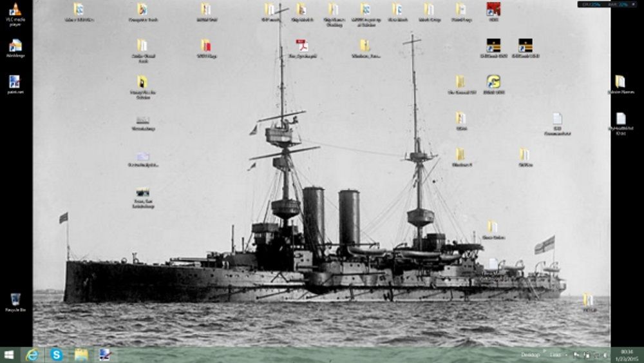Open the Action Center flag in the tray

[x=576, y=355]
